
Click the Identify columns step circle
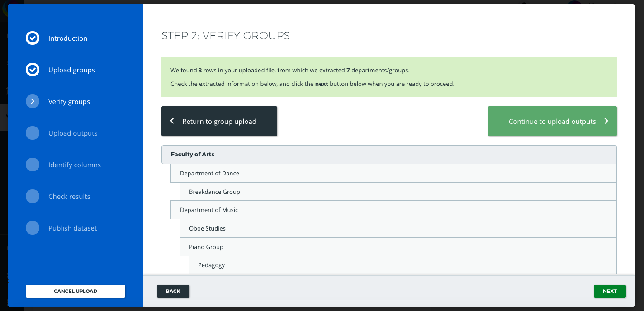(33, 165)
